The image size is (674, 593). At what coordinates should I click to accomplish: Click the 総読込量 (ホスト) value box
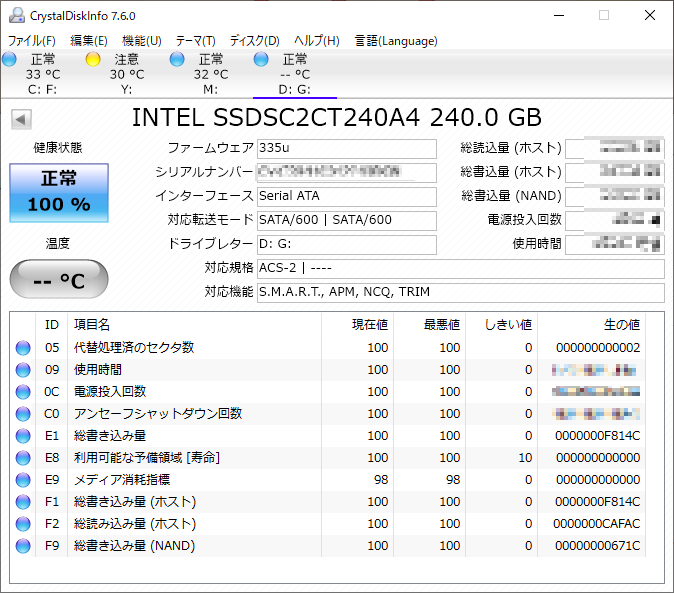click(x=615, y=148)
